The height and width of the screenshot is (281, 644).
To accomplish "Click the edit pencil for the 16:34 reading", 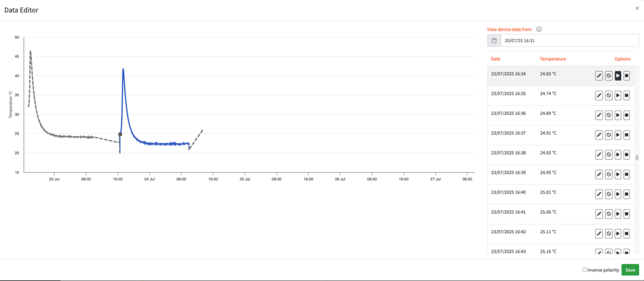I will coord(599,75).
